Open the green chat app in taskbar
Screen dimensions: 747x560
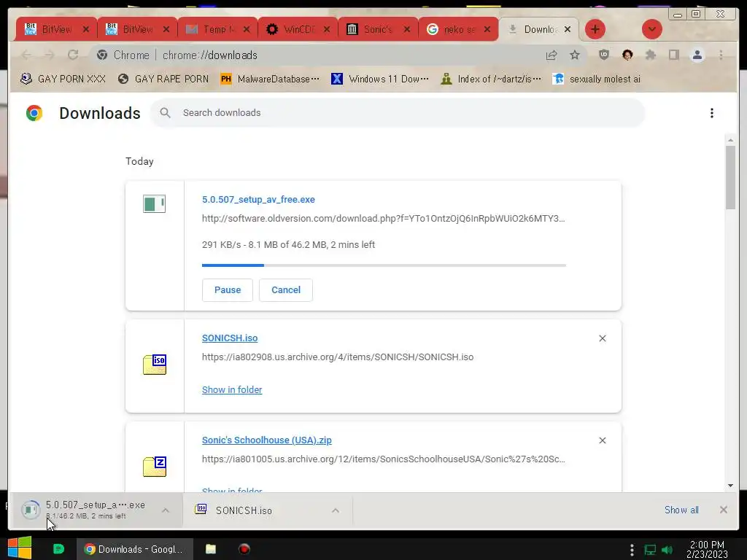[58, 549]
